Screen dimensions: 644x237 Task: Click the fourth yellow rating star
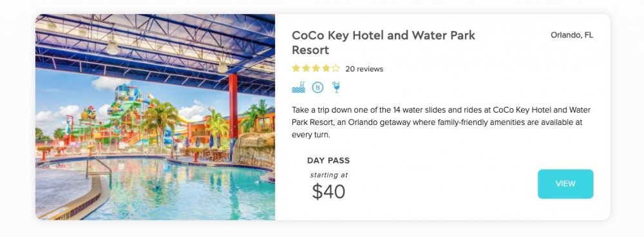(326, 68)
